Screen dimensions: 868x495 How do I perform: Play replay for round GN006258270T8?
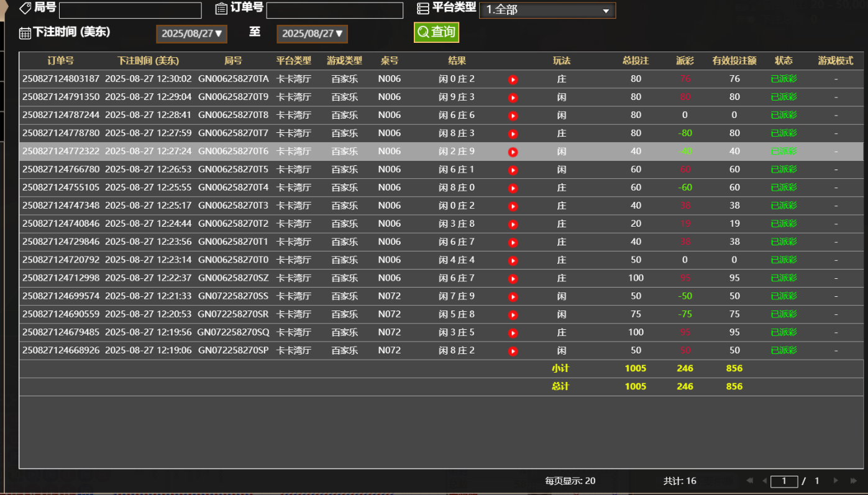(513, 116)
